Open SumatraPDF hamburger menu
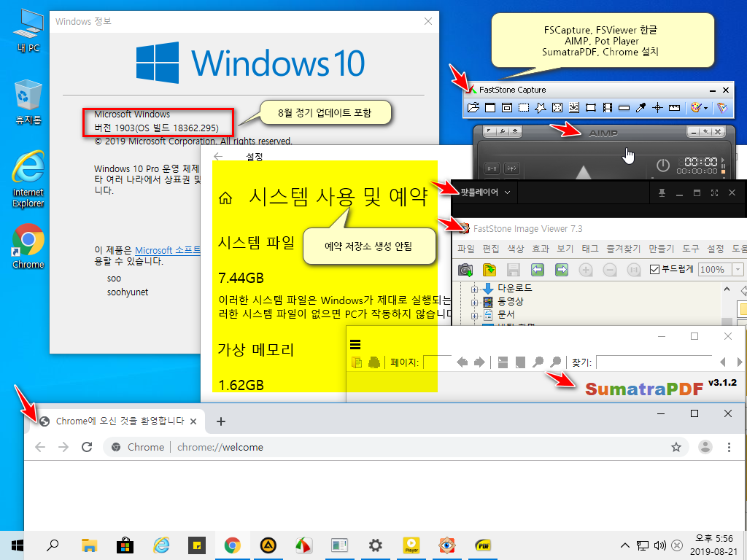747x560 pixels. click(355, 344)
